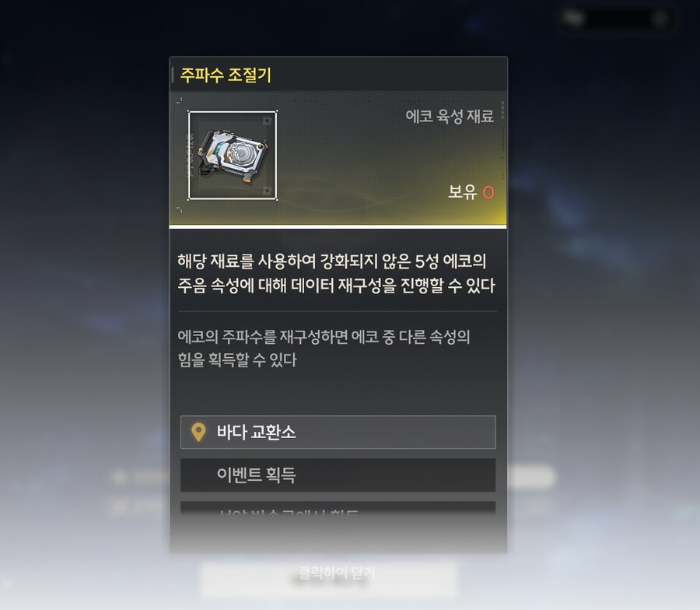The image size is (700, 610).
Task: Click the blurred plus icon beside currency bar
Action: 660,19
